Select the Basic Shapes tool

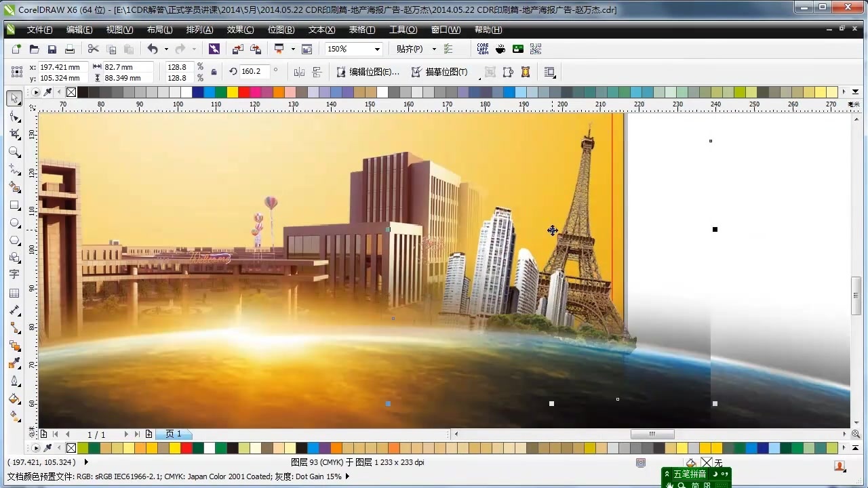click(14, 258)
